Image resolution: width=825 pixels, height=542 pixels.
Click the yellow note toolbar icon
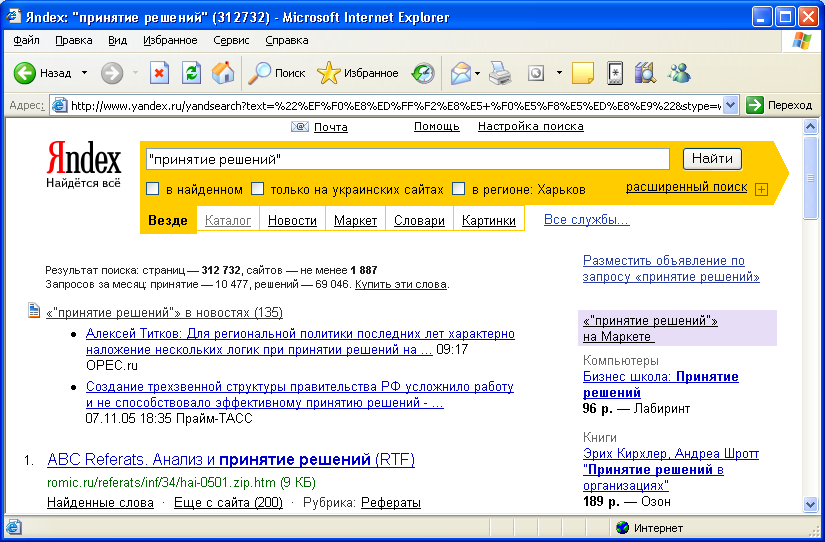pyautogui.click(x=582, y=73)
